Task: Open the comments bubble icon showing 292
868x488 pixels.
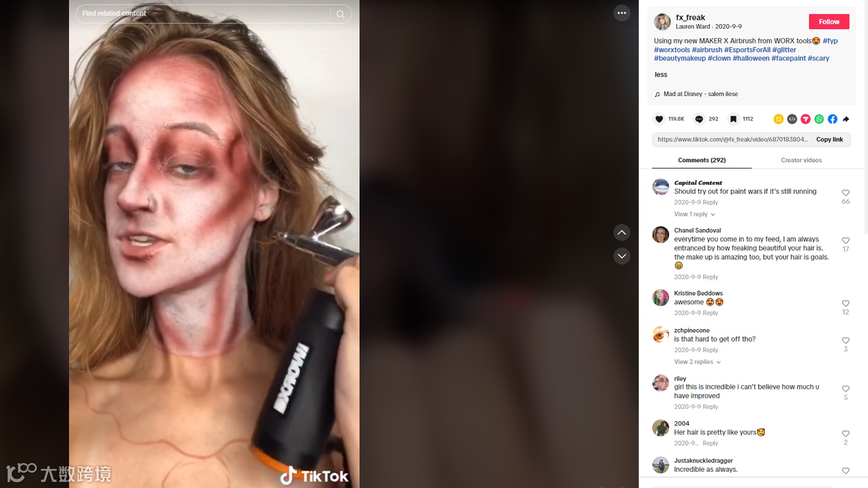Action: click(x=699, y=119)
